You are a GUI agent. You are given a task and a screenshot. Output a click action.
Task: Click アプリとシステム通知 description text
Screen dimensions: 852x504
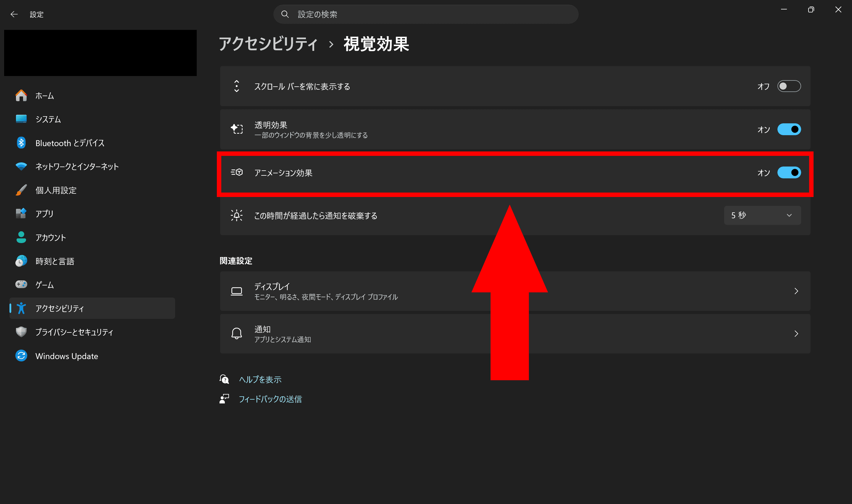(283, 339)
